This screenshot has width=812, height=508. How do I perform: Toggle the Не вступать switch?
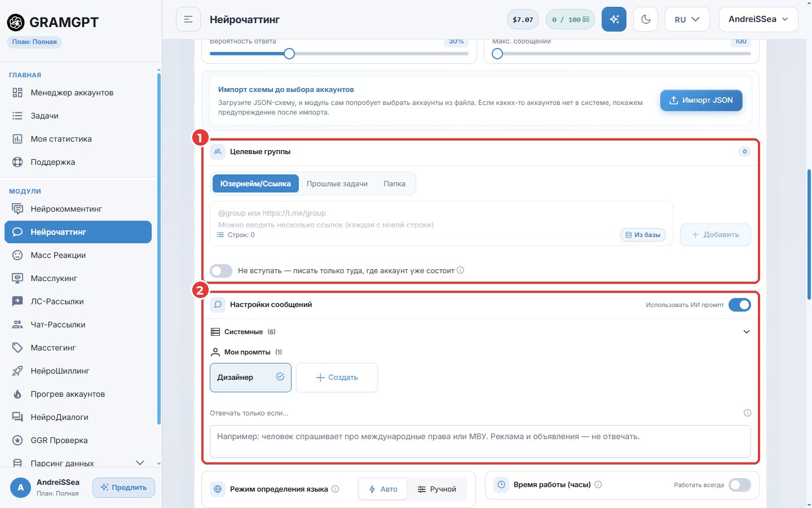click(x=221, y=271)
